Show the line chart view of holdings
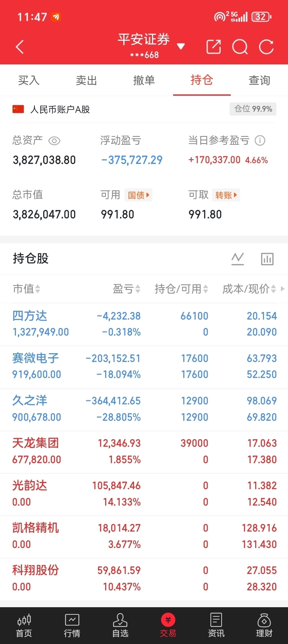 (x=238, y=259)
